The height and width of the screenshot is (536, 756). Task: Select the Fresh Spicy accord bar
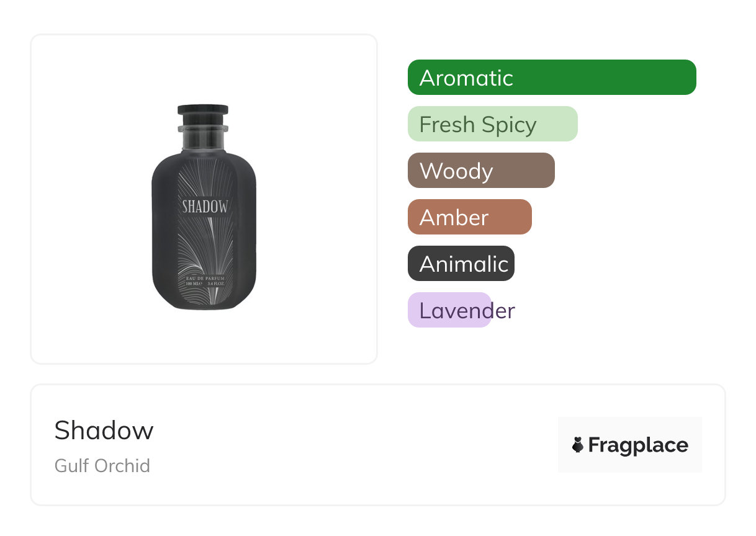click(492, 124)
